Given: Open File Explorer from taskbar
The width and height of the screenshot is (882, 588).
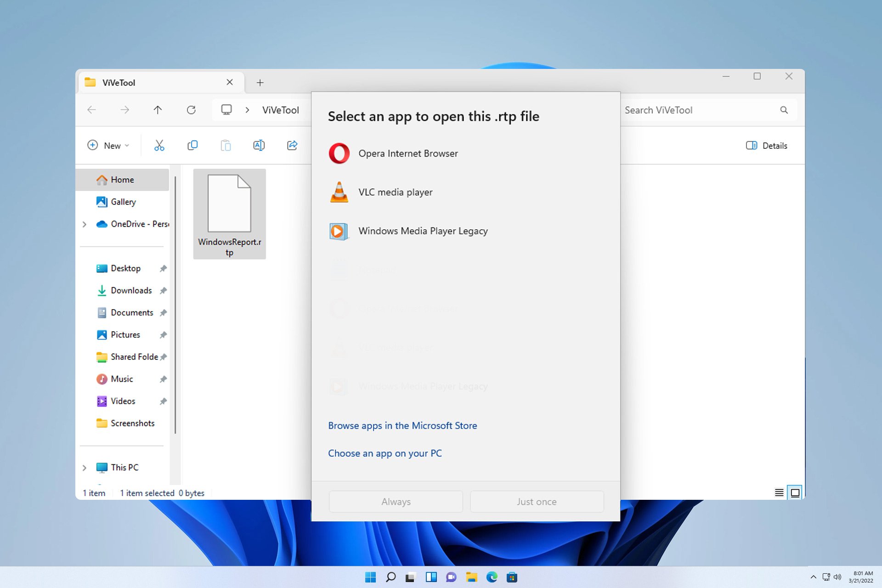Looking at the screenshot, I should pos(472,577).
